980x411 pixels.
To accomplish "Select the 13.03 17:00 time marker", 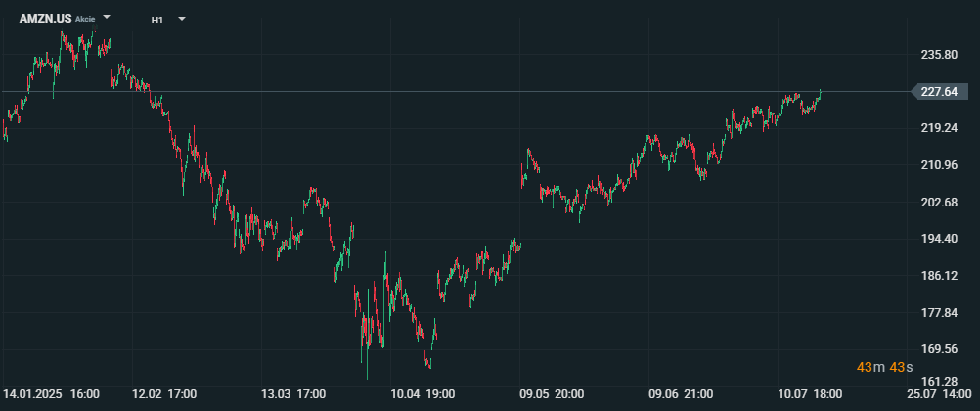I will (x=293, y=394).
